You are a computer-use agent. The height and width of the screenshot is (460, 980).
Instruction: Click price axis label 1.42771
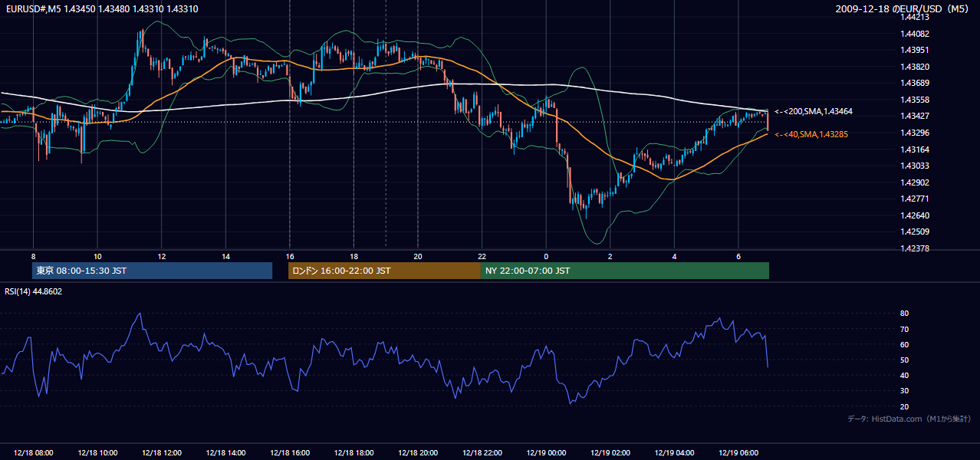(x=915, y=199)
